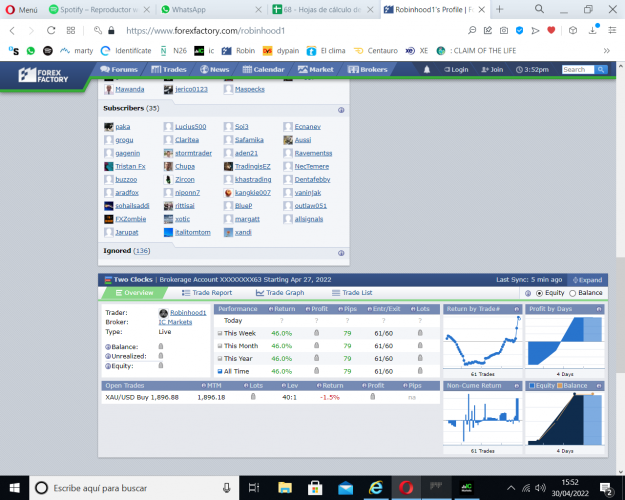This screenshot has height=500, width=625.
Task: Click in the Forex Factory Search field
Action: pos(578,70)
